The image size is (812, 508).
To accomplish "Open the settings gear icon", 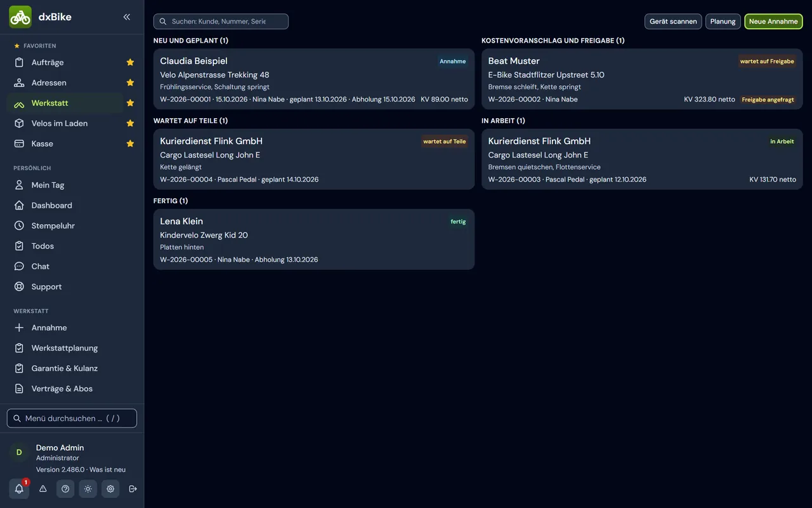I will point(110,489).
